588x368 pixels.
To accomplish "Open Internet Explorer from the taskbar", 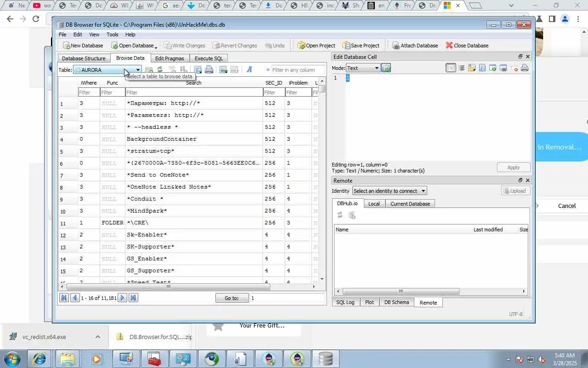I will (x=39, y=359).
